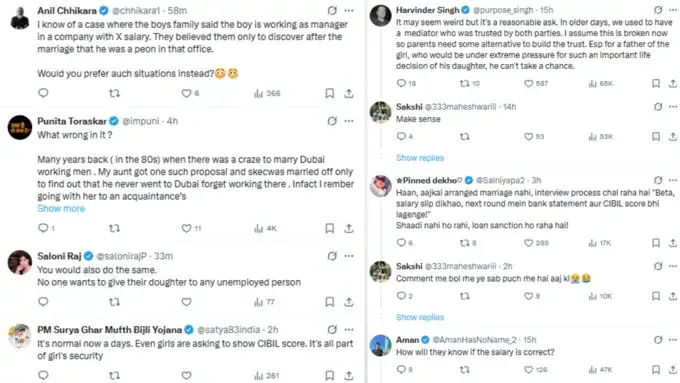Open Grok icon on Anil Chhikara's tweet
This screenshot has height=383, width=680.
pyautogui.click(x=332, y=10)
